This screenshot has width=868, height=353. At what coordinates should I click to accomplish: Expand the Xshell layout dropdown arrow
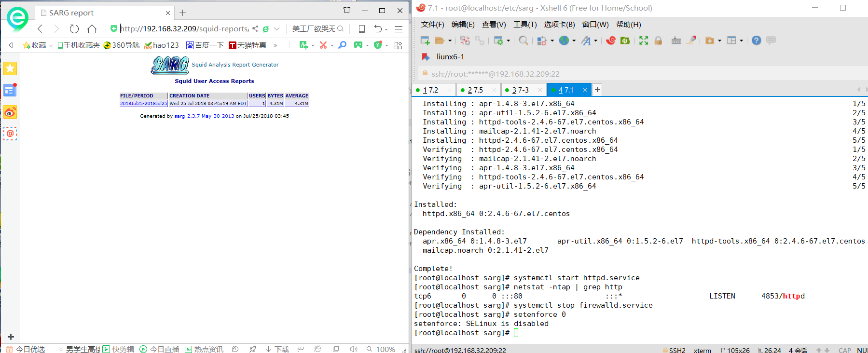coord(741,41)
